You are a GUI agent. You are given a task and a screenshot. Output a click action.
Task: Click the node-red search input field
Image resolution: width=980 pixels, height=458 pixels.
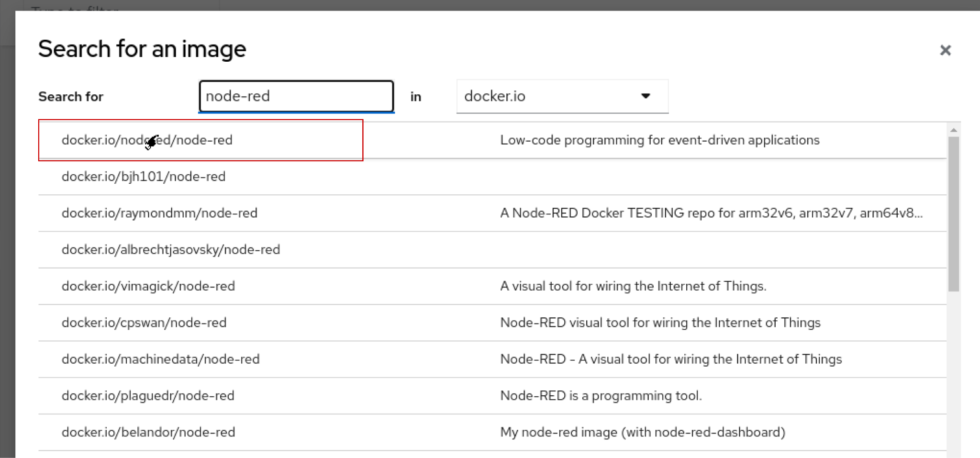click(296, 96)
